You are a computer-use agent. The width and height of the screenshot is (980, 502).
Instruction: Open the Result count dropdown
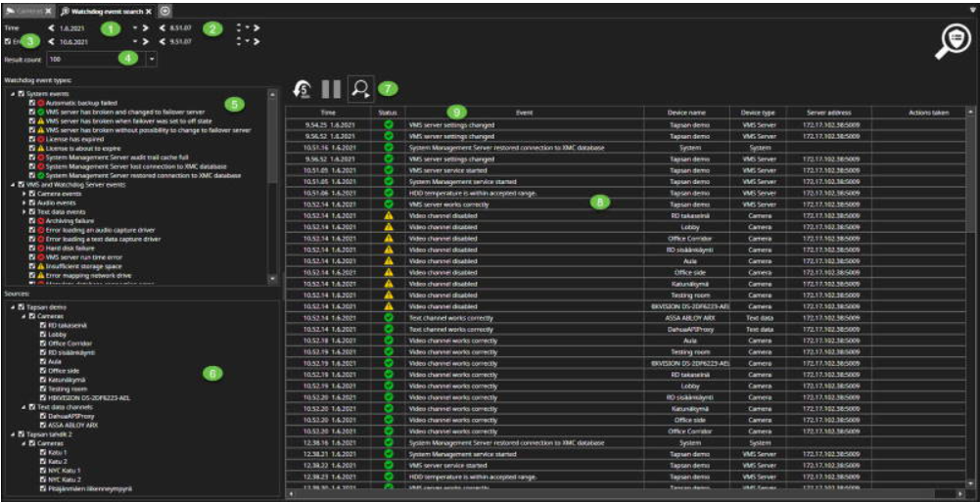(x=153, y=60)
